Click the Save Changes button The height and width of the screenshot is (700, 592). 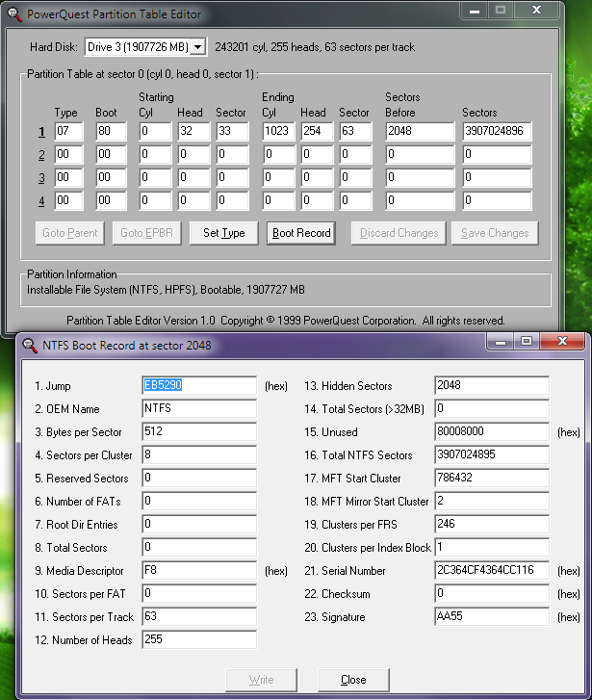pos(495,233)
